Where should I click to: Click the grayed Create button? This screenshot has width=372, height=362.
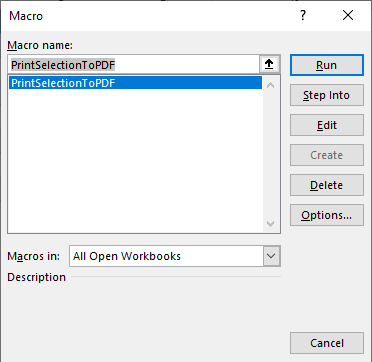tap(327, 155)
